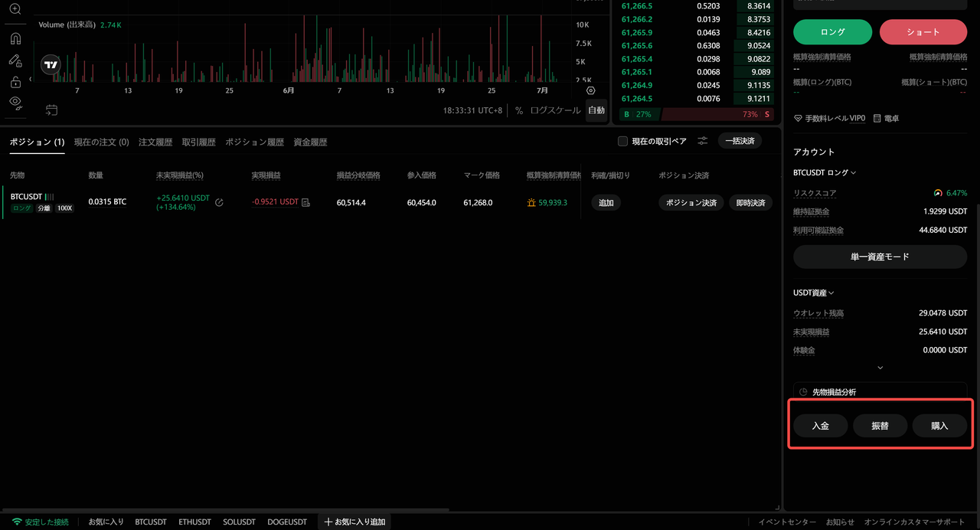Viewport: 980px width, 530px height.
Task: Open the 資金履歴 tab
Action: click(x=310, y=142)
